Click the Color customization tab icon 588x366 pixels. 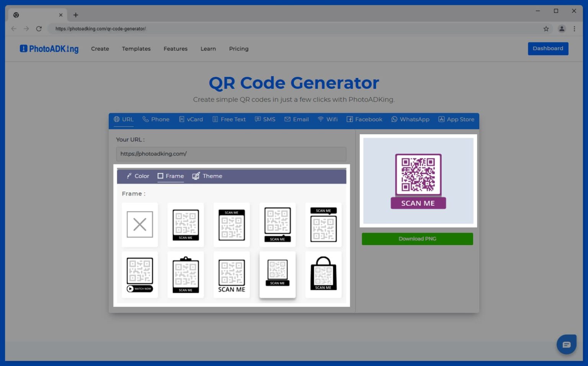pos(129,176)
